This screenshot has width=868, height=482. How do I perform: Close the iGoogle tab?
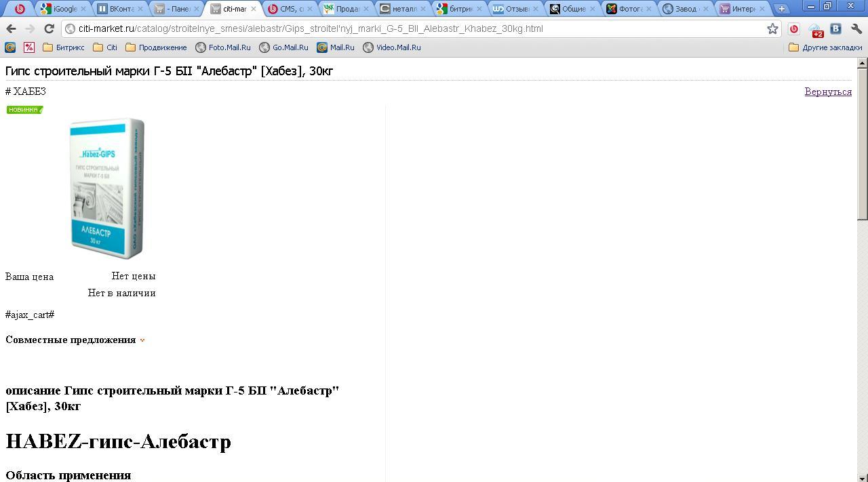[83, 9]
